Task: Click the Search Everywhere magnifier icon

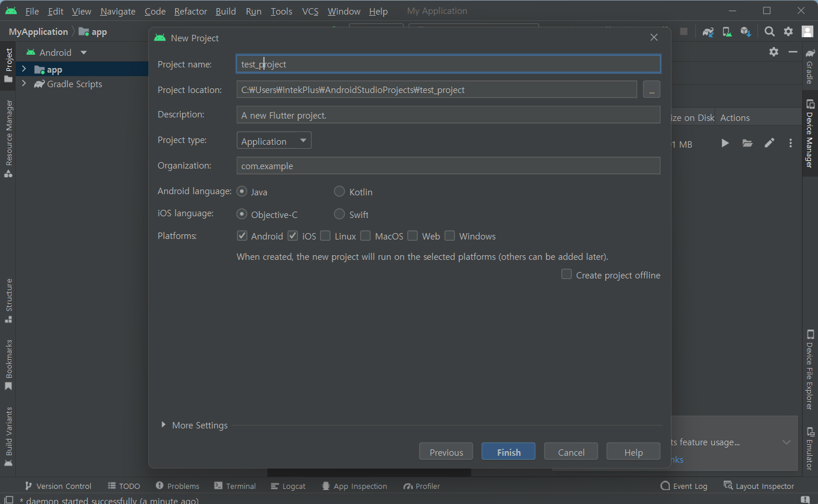Action: click(x=769, y=31)
